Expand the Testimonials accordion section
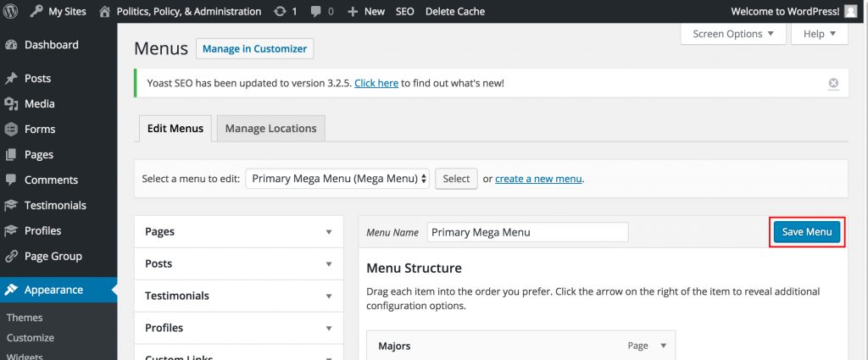868x360 pixels. click(329, 296)
